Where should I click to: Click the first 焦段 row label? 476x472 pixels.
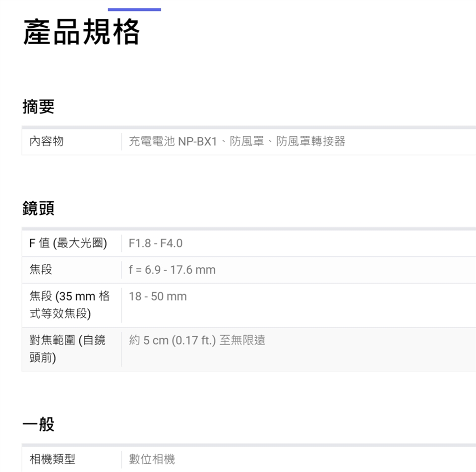(x=41, y=270)
